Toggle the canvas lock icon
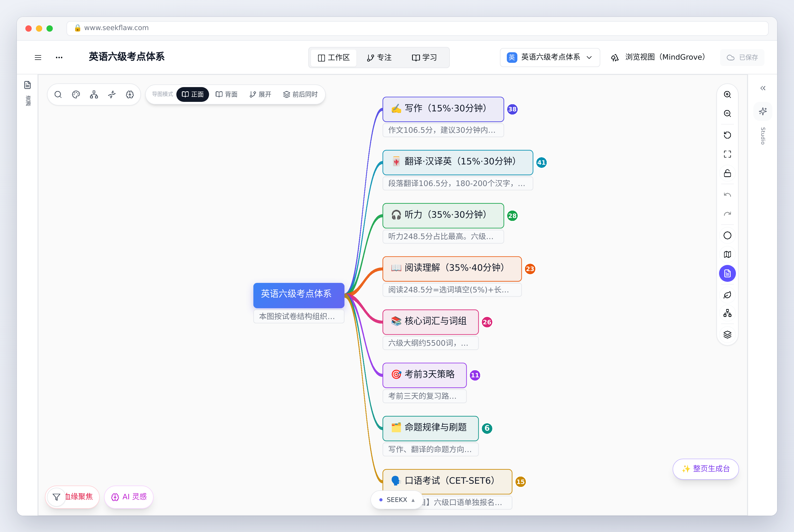This screenshot has height=532, width=794. (727, 173)
